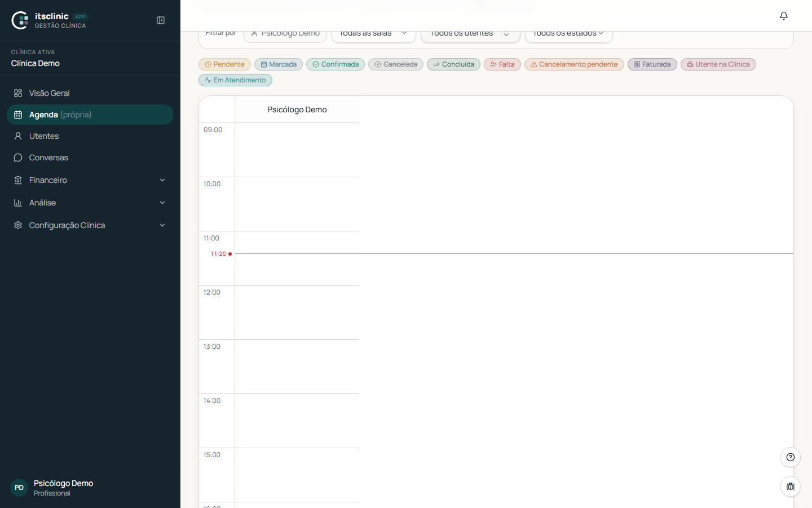This screenshot has width=812, height=508.
Task: Toggle Em Atendimento status chip
Action: pos(235,80)
